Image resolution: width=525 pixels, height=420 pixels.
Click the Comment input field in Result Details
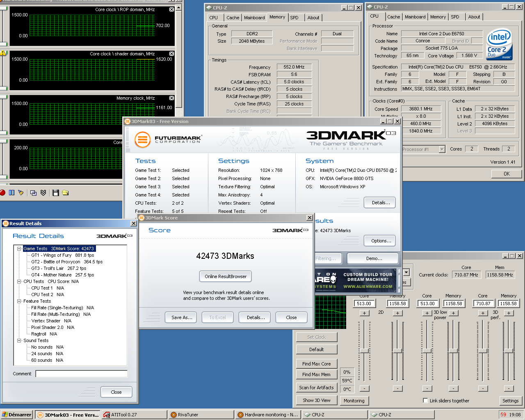click(81, 374)
